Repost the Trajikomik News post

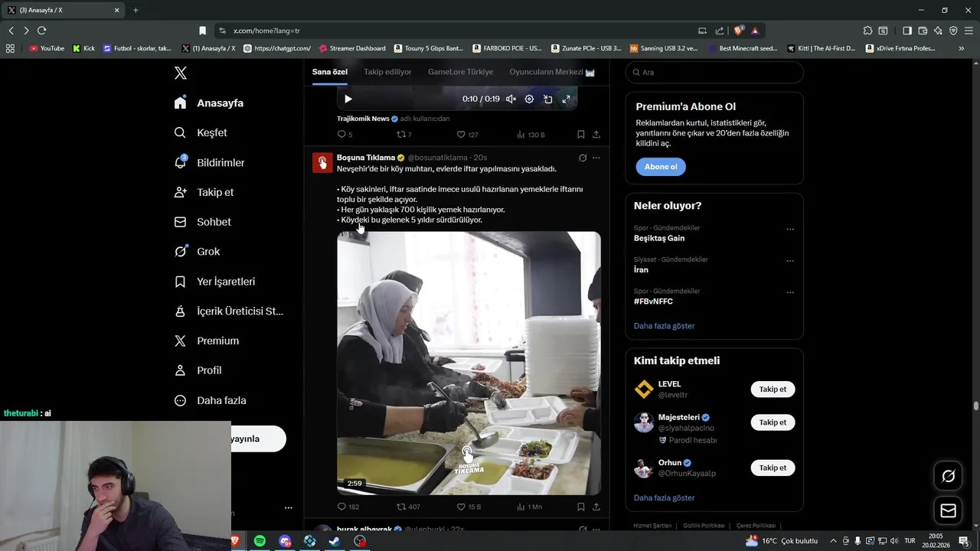403,135
